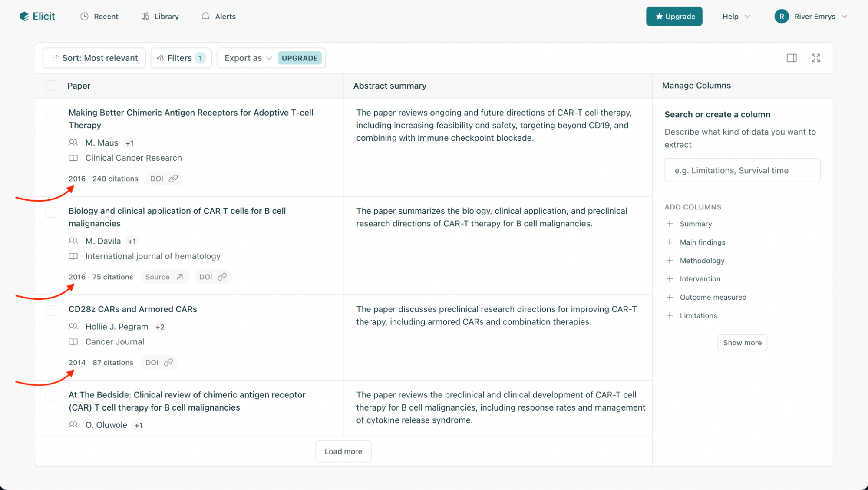Add the Methodology column with plus icon
868x490 pixels.
point(670,261)
